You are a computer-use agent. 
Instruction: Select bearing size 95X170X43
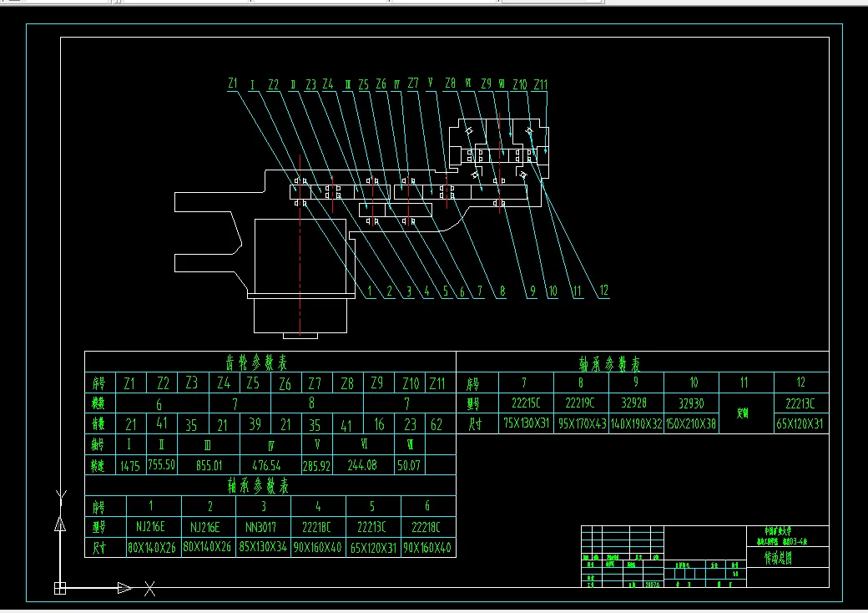tap(583, 424)
